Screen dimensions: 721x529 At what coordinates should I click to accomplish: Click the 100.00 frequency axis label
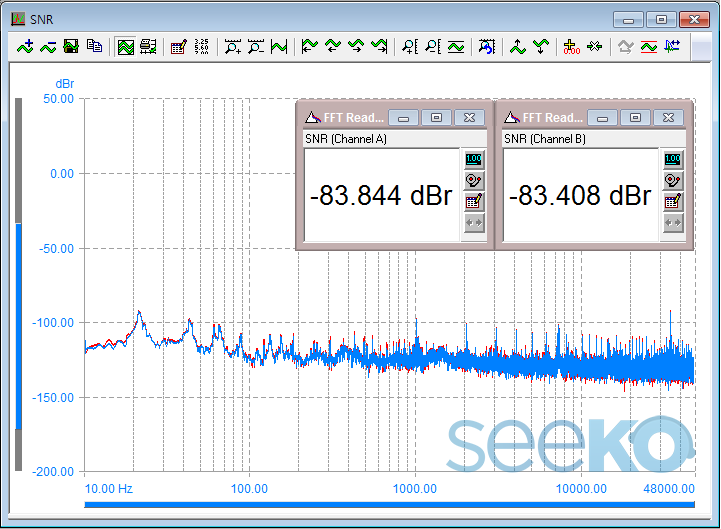pyautogui.click(x=249, y=489)
